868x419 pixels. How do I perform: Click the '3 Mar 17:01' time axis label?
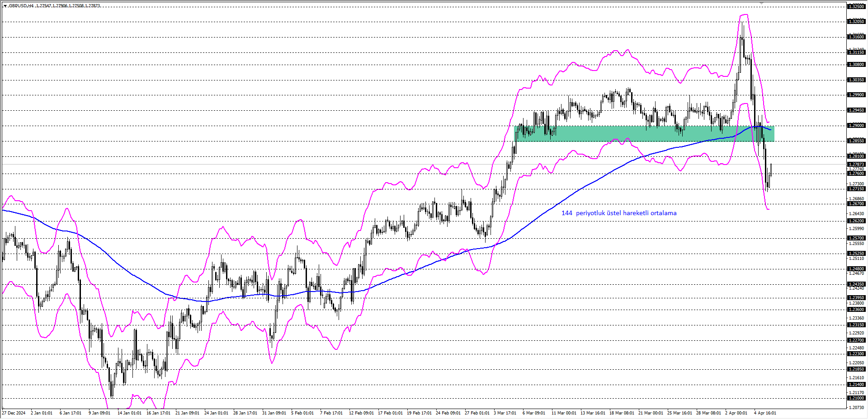click(x=505, y=413)
